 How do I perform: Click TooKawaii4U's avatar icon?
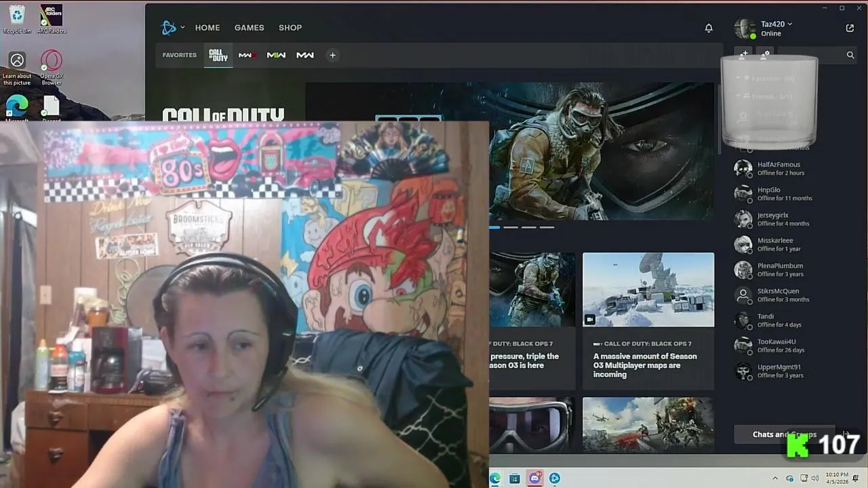pos(743,346)
